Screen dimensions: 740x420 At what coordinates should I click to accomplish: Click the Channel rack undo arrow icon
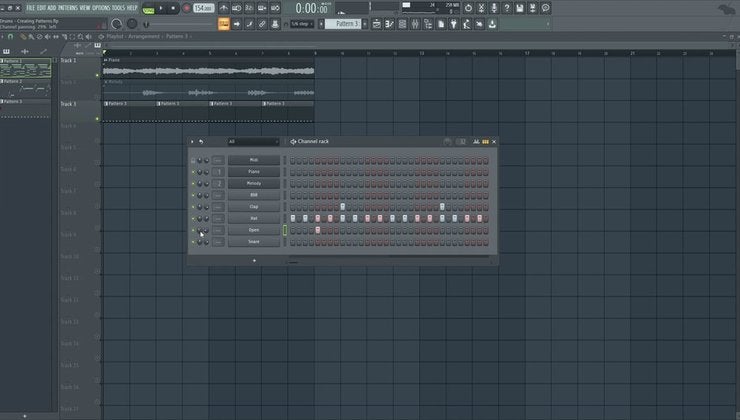(201, 142)
